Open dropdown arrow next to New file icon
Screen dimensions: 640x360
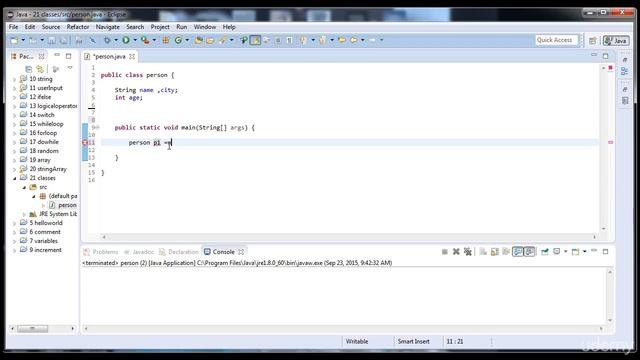[x=23, y=40]
